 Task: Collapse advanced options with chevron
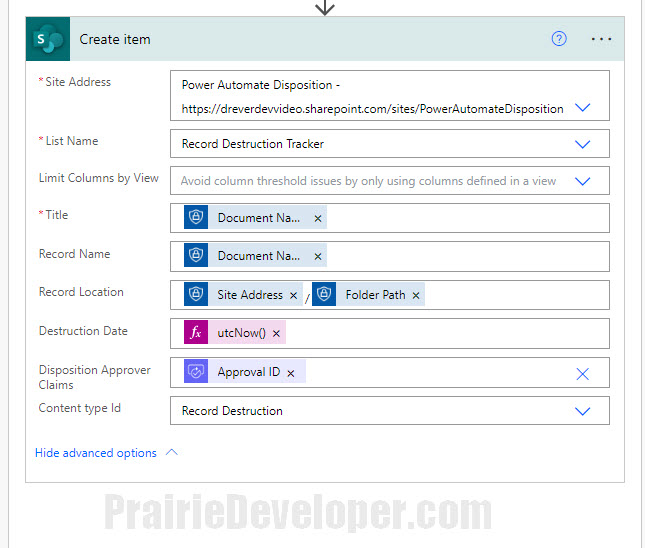point(172,453)
